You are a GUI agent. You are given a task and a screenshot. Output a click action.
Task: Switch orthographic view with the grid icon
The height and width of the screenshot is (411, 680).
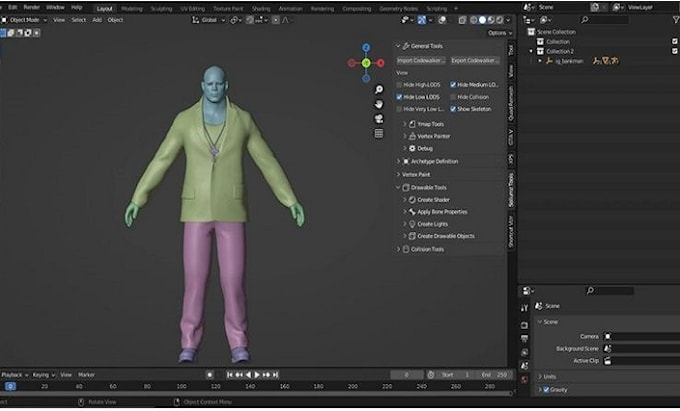pos(379,133)
